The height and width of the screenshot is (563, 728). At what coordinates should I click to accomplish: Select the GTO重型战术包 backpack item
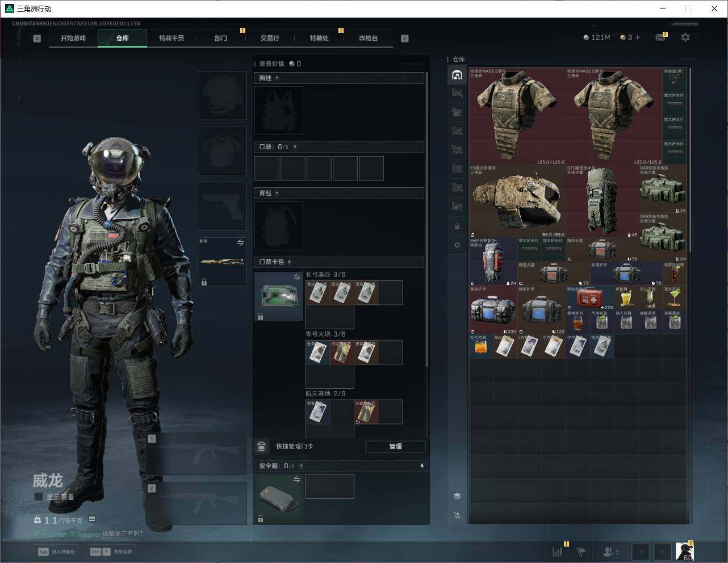(x=602, y=201)
